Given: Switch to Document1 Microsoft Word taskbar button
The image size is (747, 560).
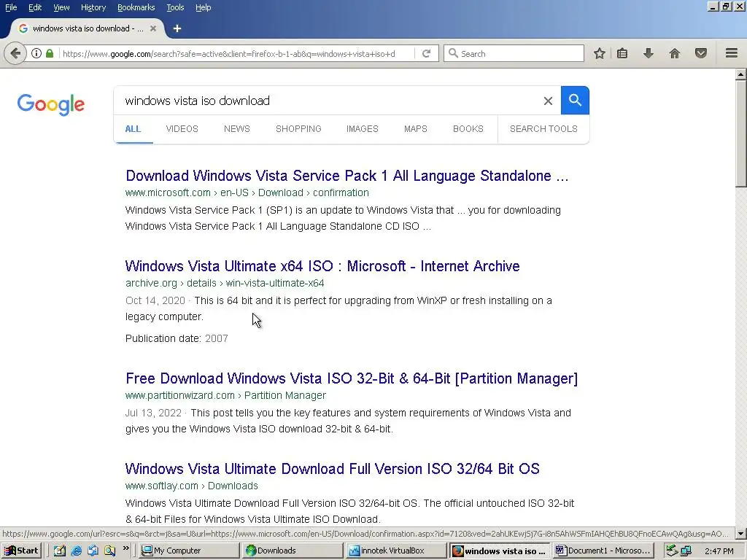Looking at the screenshot, I should [603, 551].
